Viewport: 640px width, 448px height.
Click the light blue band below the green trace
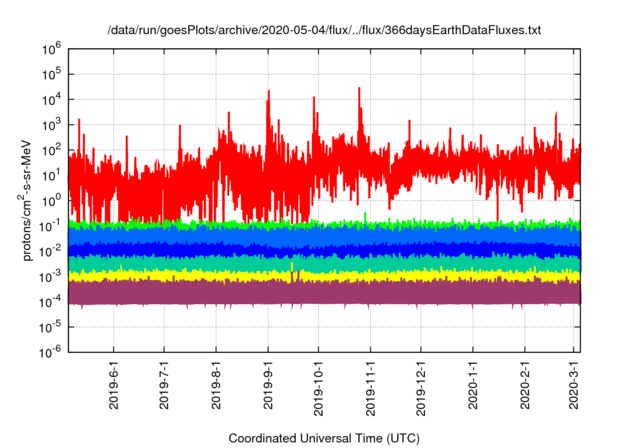coord(324,235)
